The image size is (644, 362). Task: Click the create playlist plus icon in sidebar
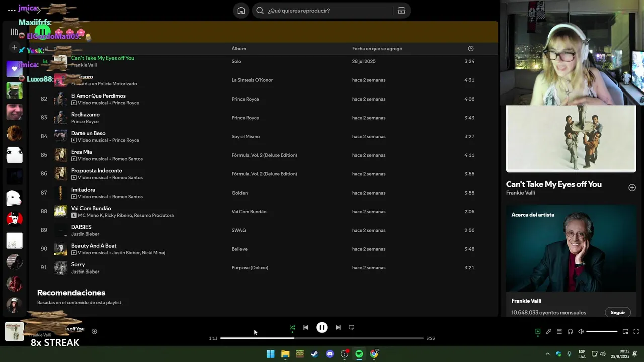tap(14, 48)
